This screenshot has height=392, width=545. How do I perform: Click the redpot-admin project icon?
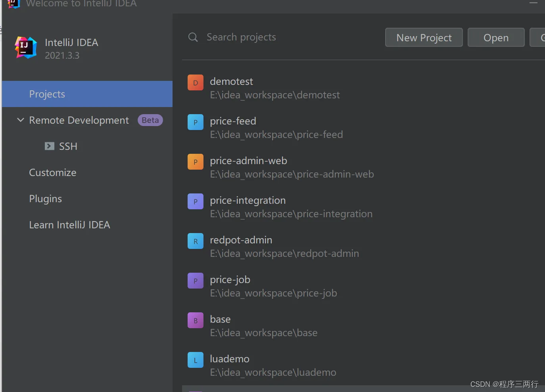point(196,241)
